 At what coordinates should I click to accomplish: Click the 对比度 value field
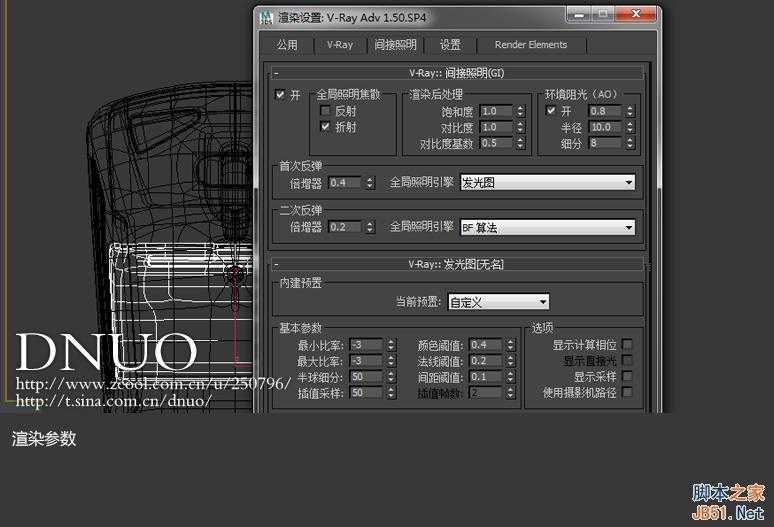pyautogui.click(x=497, y=127)
